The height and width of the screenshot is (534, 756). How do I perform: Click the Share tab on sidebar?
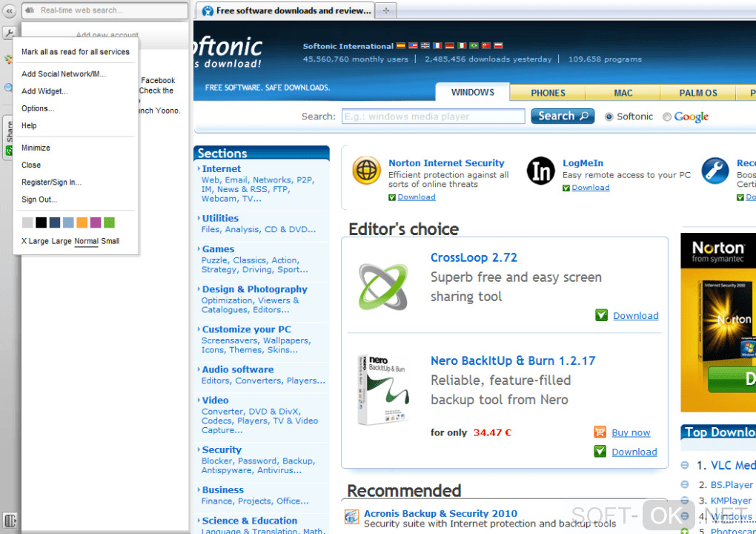[8, 136]
